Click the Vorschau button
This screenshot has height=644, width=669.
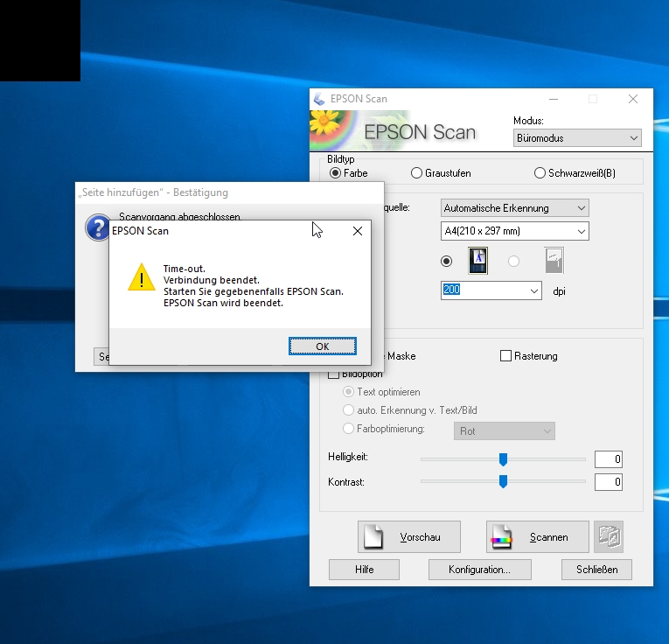click(x=409, y=537)
